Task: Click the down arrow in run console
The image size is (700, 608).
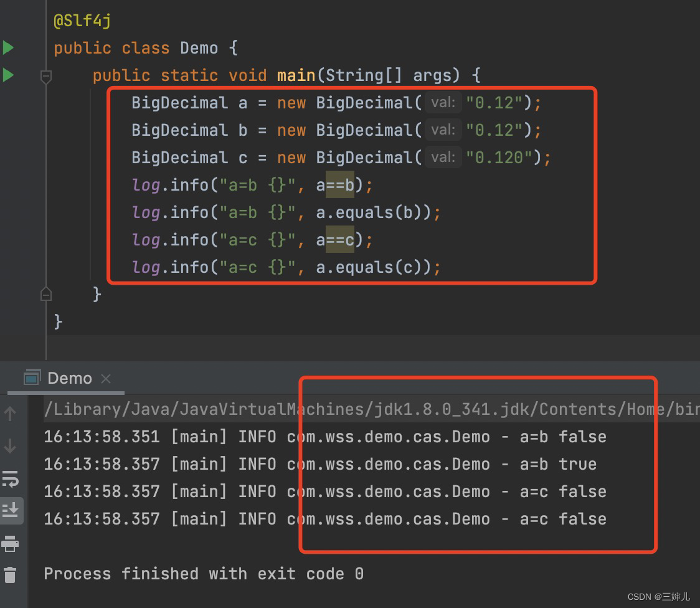Action: [11, 446]
